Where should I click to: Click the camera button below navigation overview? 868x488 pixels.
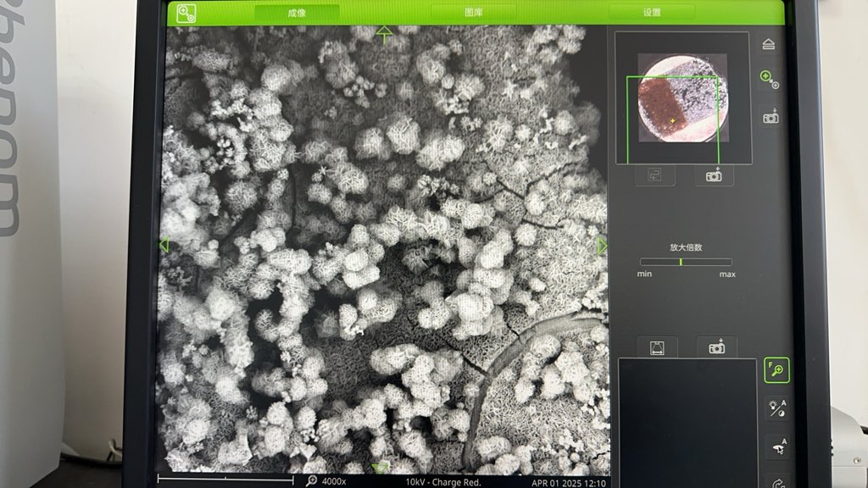coord(714,175)
